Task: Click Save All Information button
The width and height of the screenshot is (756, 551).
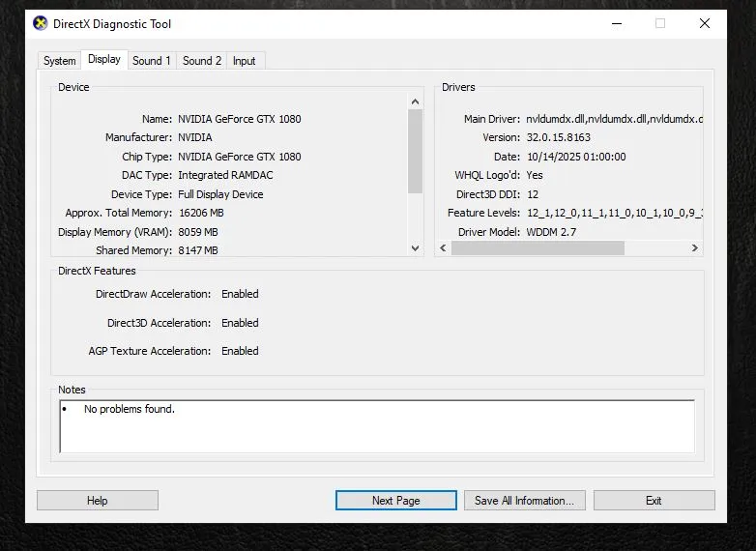Action: click(525, 501)
